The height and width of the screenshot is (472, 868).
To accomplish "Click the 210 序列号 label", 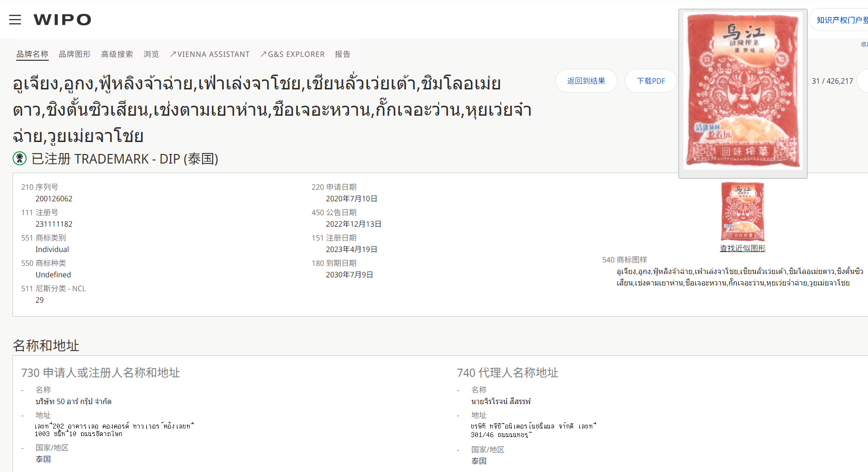I will 40,187.
